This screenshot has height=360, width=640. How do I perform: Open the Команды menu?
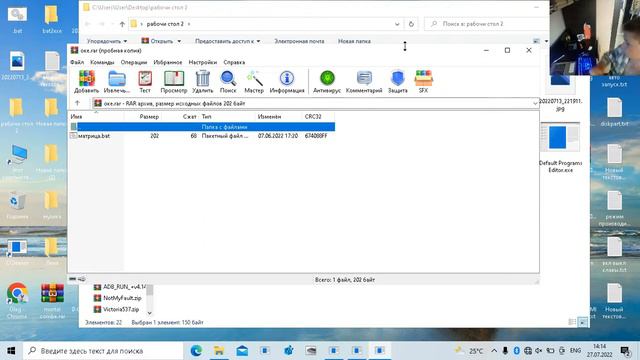click(x=102, y=62)
